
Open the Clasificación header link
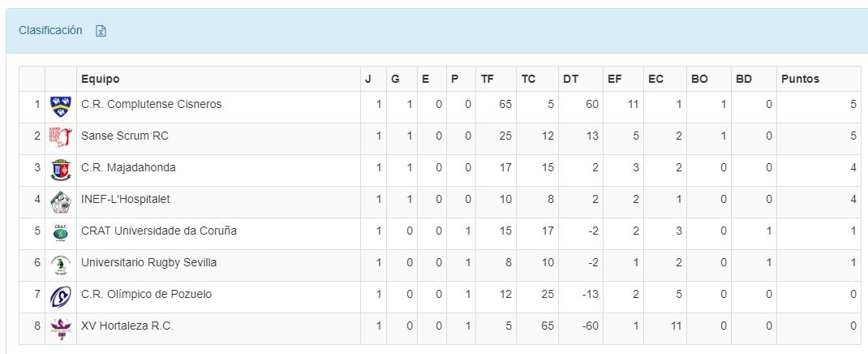50,30
